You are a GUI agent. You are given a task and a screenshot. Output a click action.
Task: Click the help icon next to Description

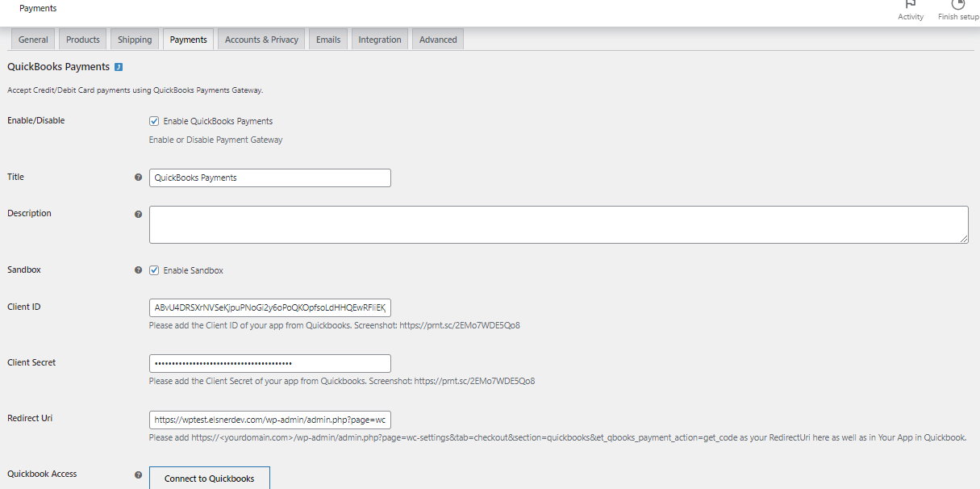click(x=138, y=215)
